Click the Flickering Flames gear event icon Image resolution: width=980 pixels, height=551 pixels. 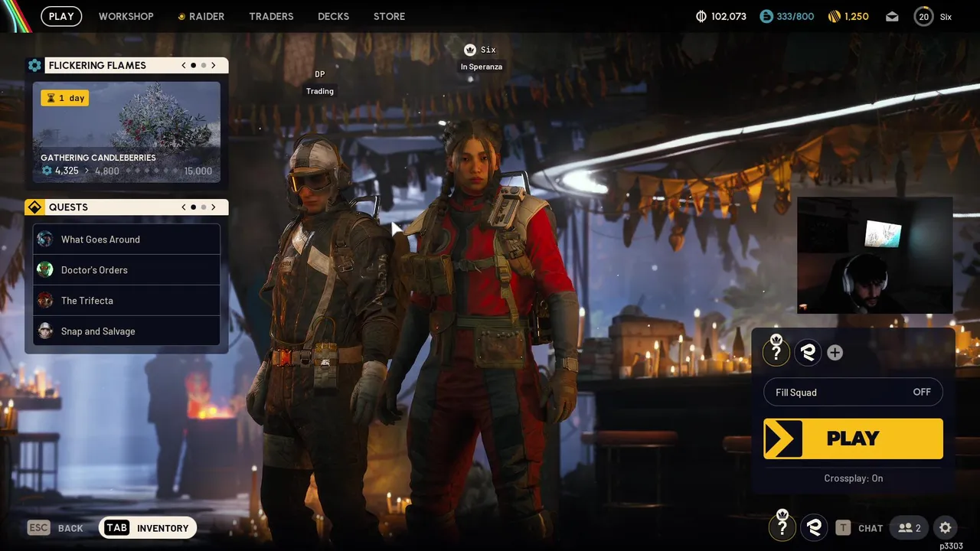pyautogui.click(x=34, y=65)
